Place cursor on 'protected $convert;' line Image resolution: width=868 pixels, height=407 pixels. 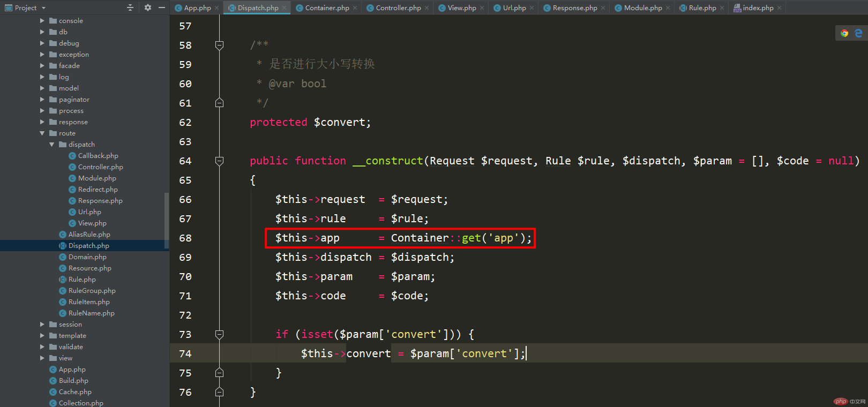coord(310,122)
